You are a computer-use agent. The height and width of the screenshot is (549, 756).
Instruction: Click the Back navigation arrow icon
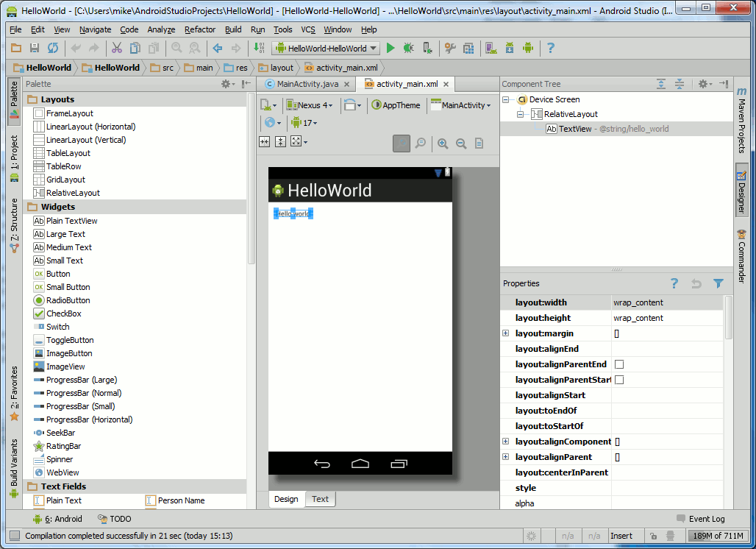click(x=218, y=48)
